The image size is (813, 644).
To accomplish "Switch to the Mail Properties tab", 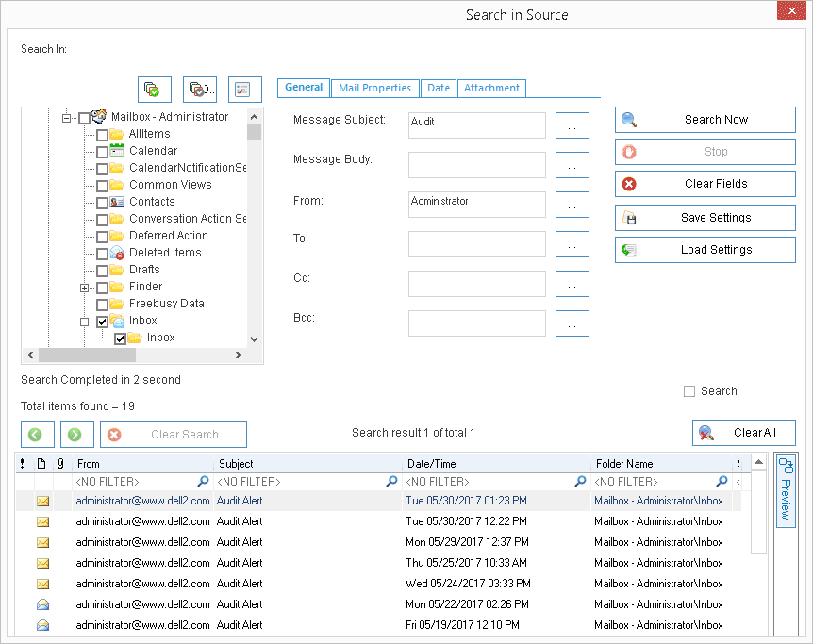I will [x=374, y=88].
